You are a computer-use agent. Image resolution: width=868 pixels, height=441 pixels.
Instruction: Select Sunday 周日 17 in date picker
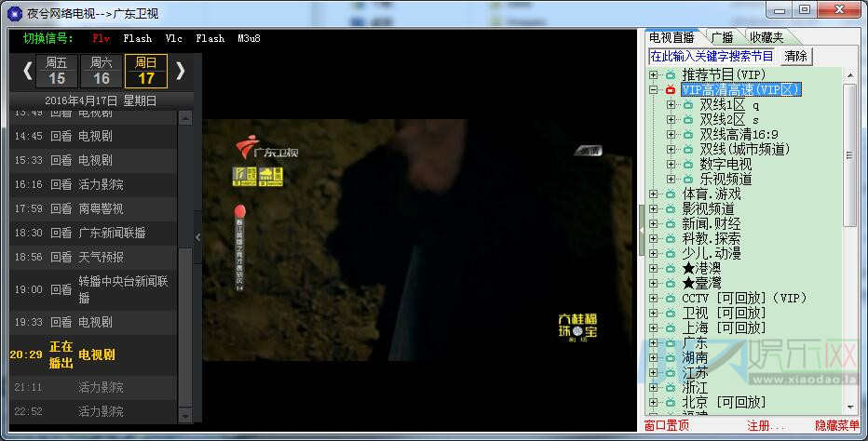point(146,71)
